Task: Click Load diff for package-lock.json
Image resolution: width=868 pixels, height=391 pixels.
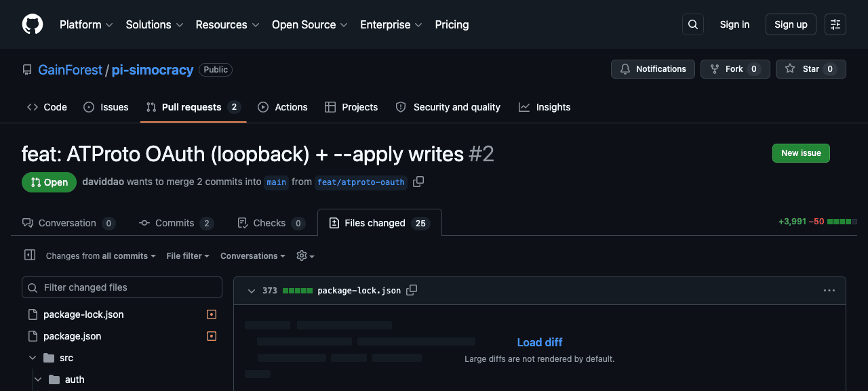Action: (540, 342)
